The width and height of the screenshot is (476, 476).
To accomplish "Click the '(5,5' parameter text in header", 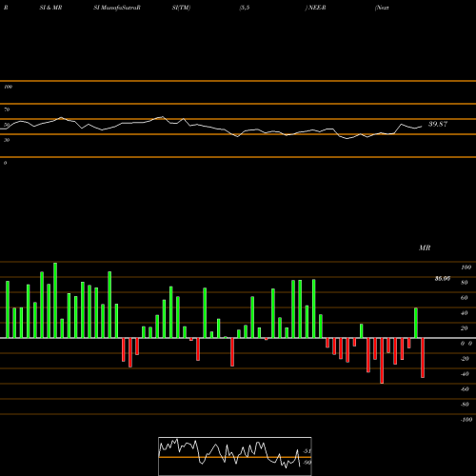I will point(245,8).
